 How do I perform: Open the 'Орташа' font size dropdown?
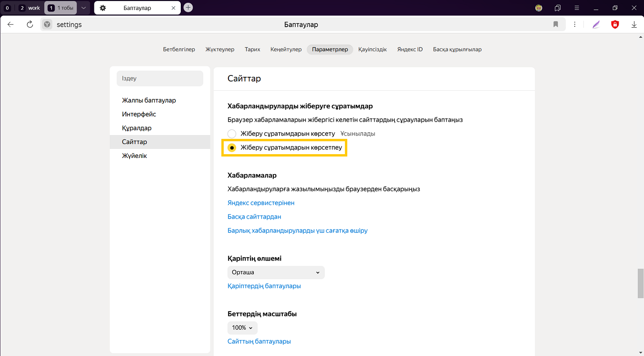coord(276,272)
